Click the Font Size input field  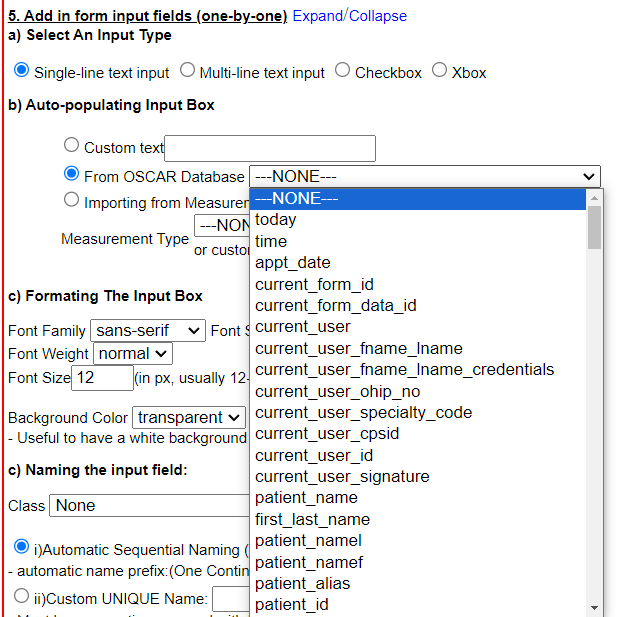click(x=102, y=378)
